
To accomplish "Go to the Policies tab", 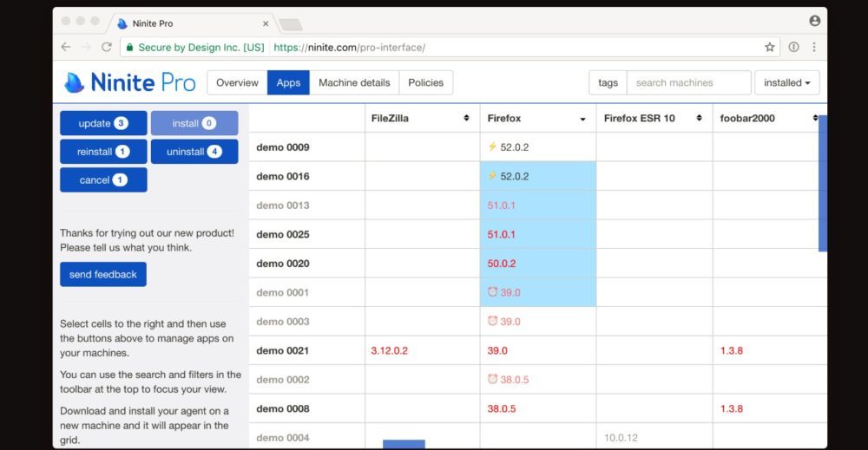I will click(x=425, y=82).
